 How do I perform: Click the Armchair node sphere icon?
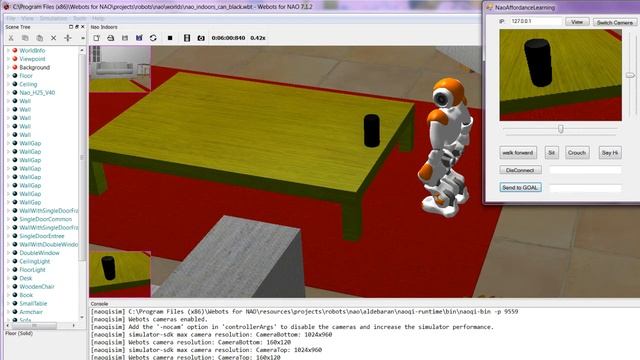[15, 312]
